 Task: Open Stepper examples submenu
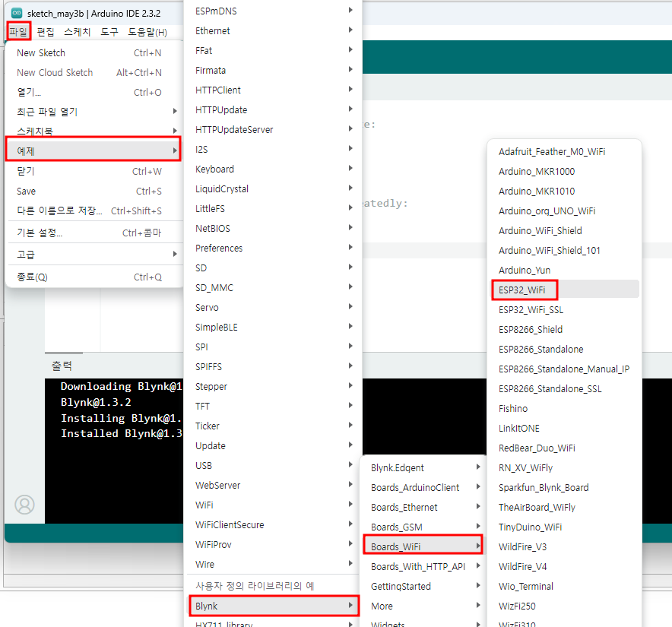click(x=274, y=386)
